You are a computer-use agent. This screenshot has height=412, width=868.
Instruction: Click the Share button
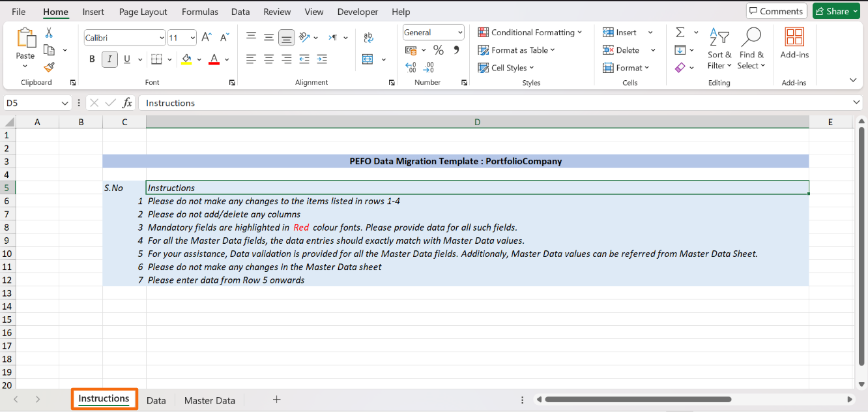click(836, 11)
